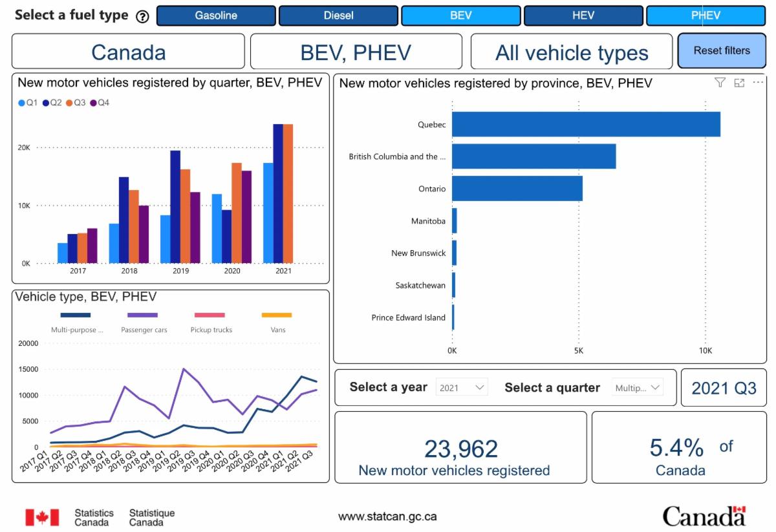The image size is (776, 532).
Task: Deselect the BEV fuel type
Action: (460, 16)
